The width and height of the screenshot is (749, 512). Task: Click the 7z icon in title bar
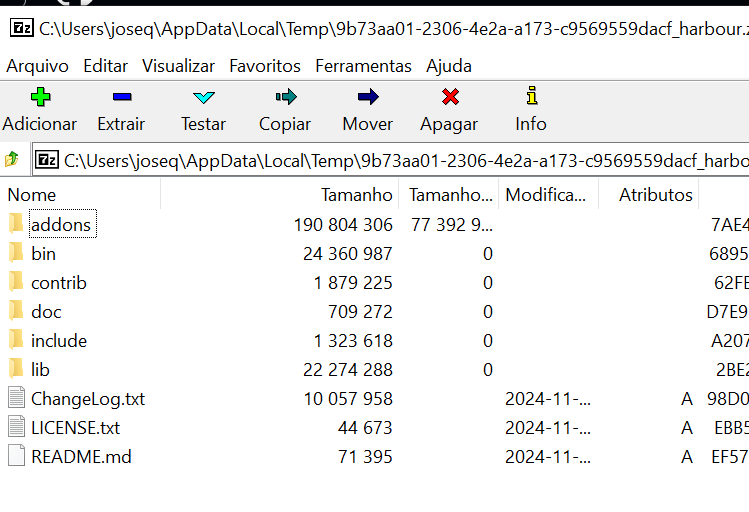point(22,28)
